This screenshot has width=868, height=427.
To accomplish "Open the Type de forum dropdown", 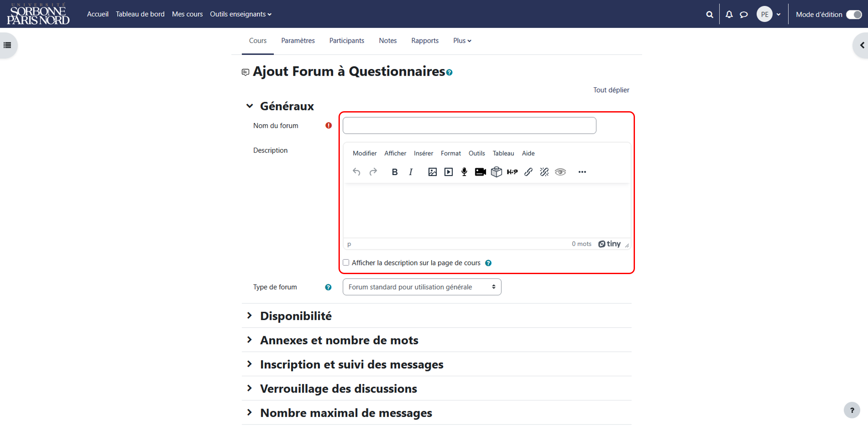I will tap(422, 287).
